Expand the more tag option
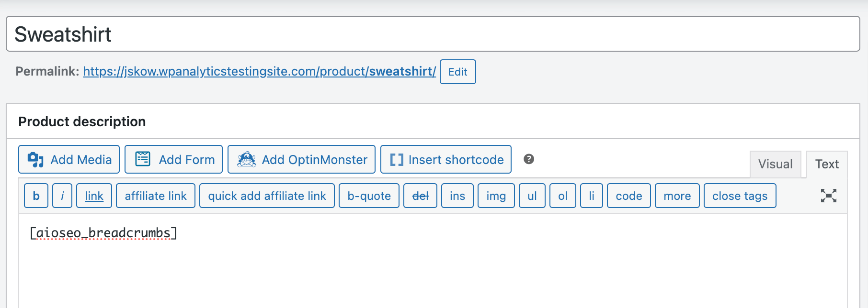The height and width of the screenshot is (308, 868). [x=677, y=196]
